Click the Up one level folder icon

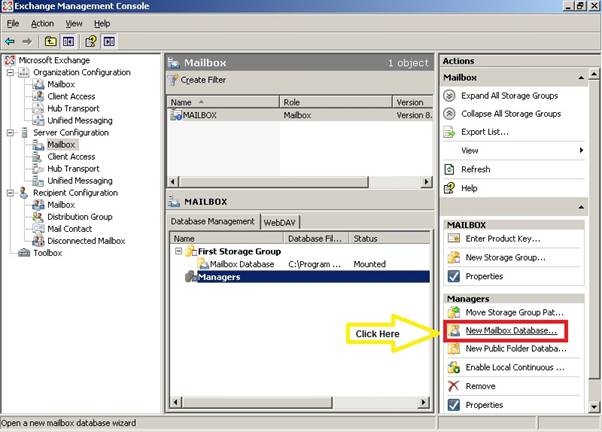coord(51,41)
